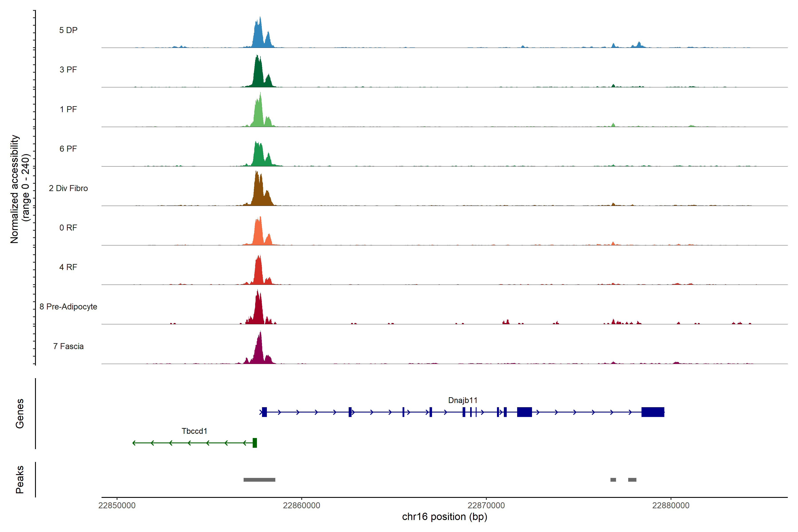Click the 22860000 axis tick label
Screen dimensions: 798x532
click(301, 506)
